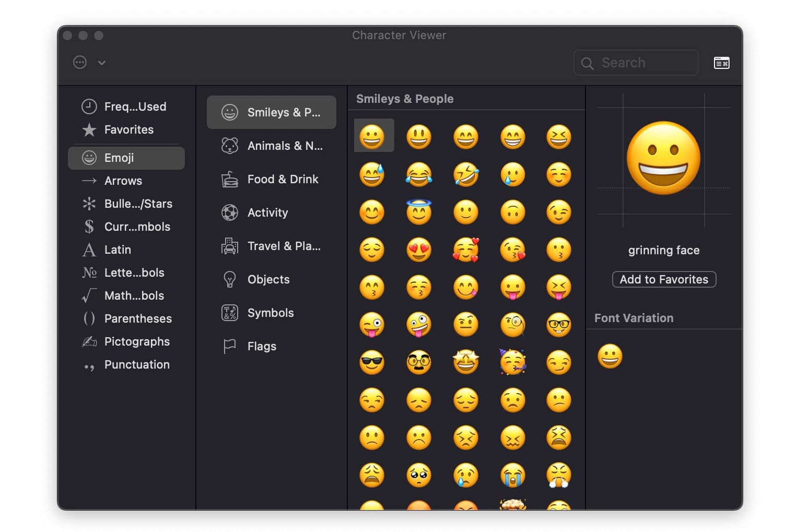Image resolution: width=797 pixels, height=532 pixels.
Task: Pick the star-struck face emoji
Action: [x=465, y=362]
